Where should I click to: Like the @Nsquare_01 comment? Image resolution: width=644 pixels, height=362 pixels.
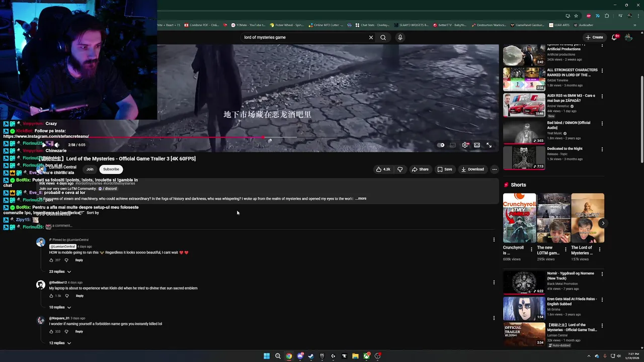(51, 332)
